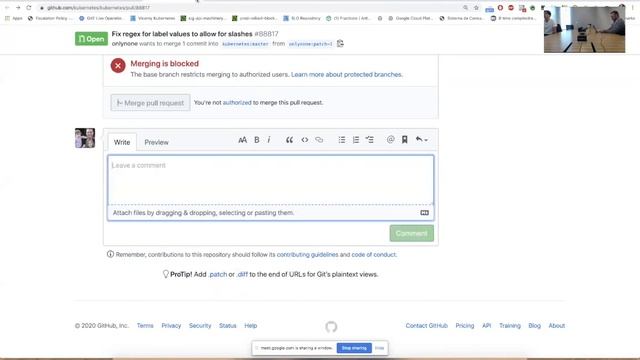Copy the branch name with the clipboard icon
Screen dimensions: 640x360
tap(340, 43)
